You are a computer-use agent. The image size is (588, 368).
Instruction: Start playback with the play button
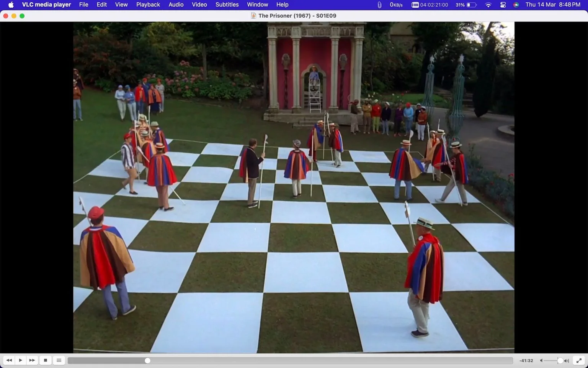click(21, 360)
